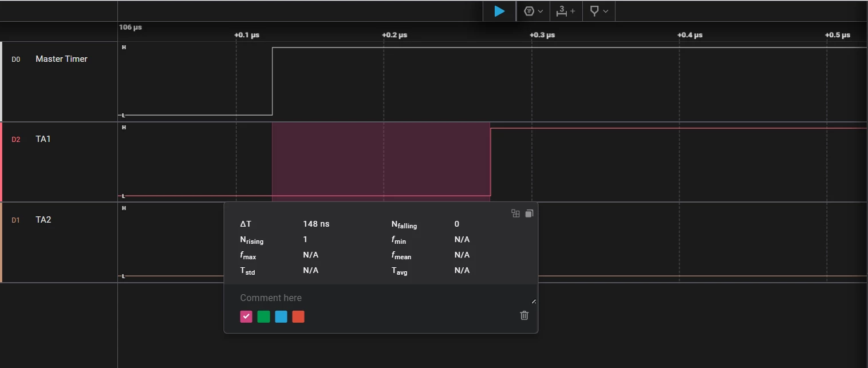Click the measurement grid layout icon

515,213
